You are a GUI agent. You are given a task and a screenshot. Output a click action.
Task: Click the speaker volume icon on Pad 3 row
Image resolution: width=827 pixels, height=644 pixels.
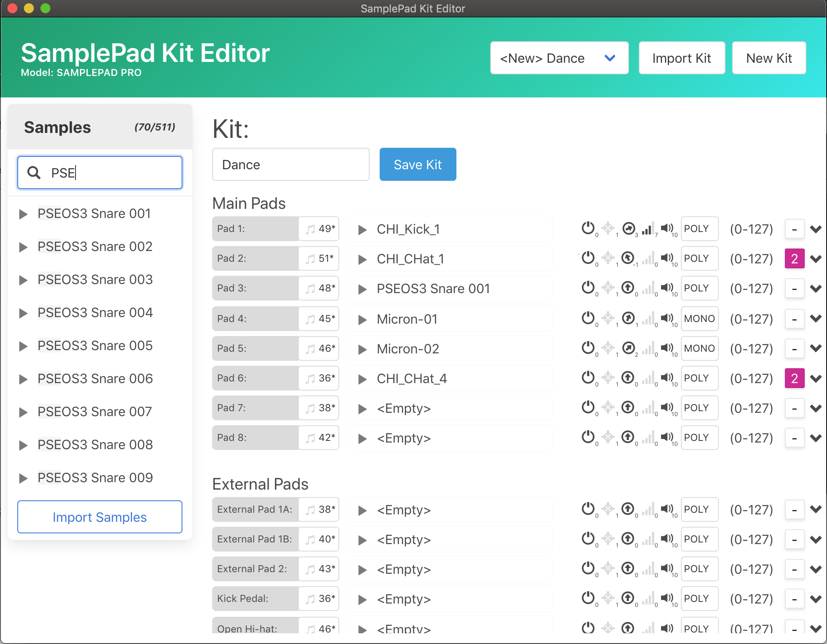(x=666, y=287)
